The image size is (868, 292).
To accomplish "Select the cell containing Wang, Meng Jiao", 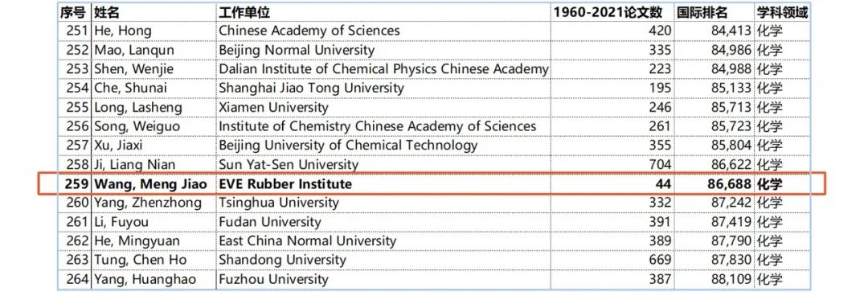I will 154,184.
